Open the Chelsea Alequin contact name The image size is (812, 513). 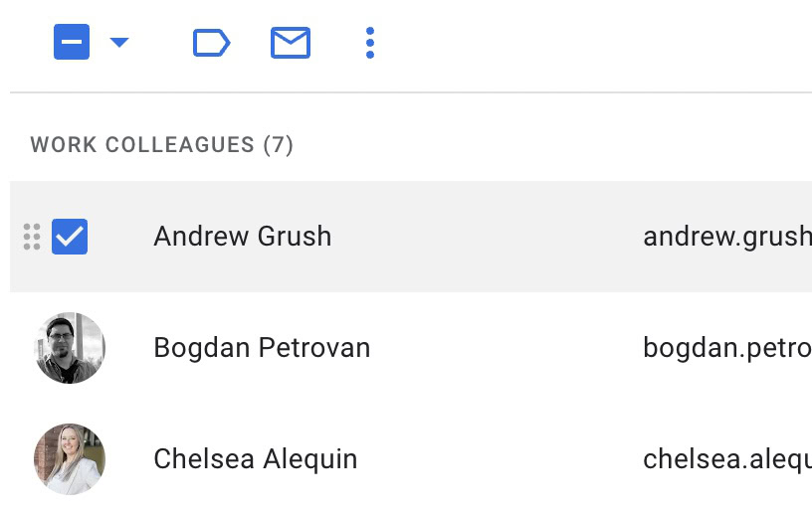(x=255, y=459)
